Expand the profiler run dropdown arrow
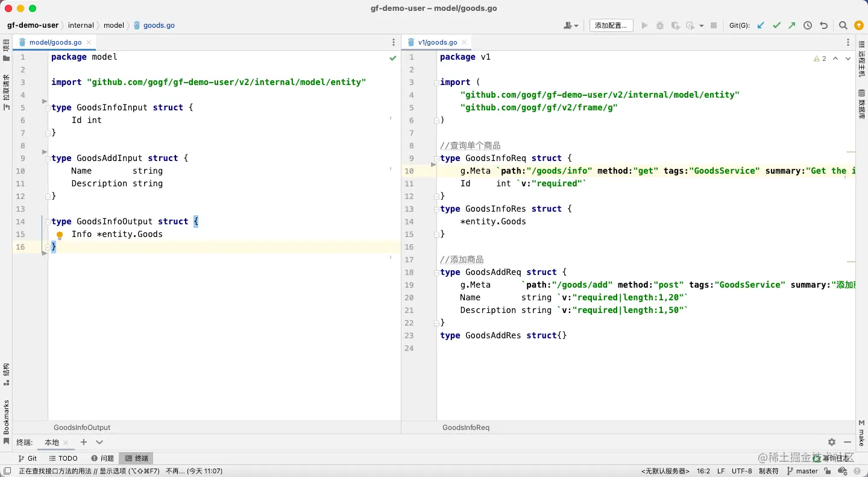This screenshot has height=477, width=868. pos(702,26)
